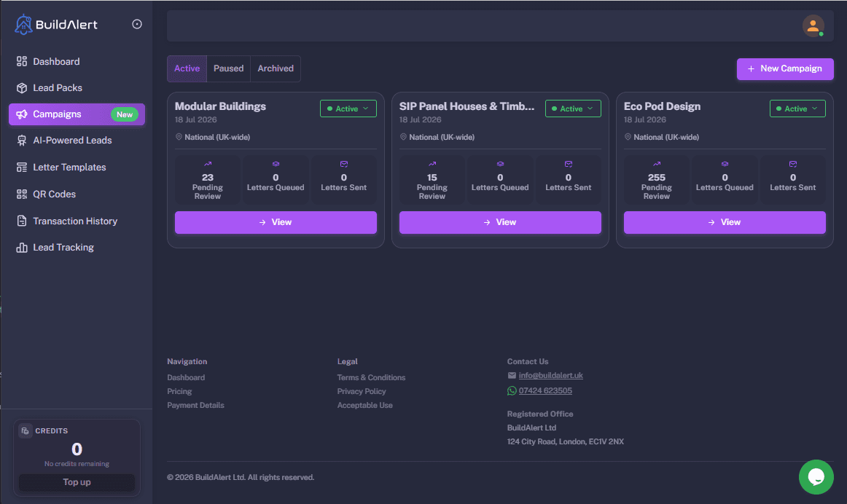Open the chat support bubble
Viewport: 847px width, 504px height.
coord(816,477)
